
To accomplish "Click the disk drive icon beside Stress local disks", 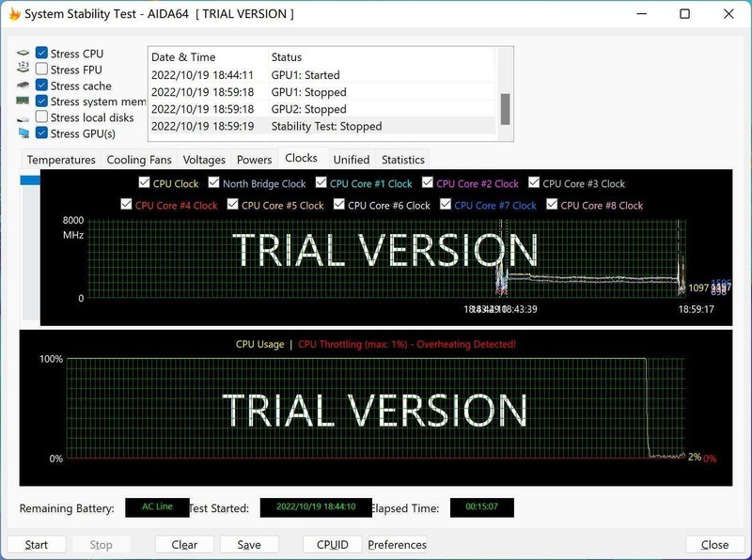I will 23,117.
